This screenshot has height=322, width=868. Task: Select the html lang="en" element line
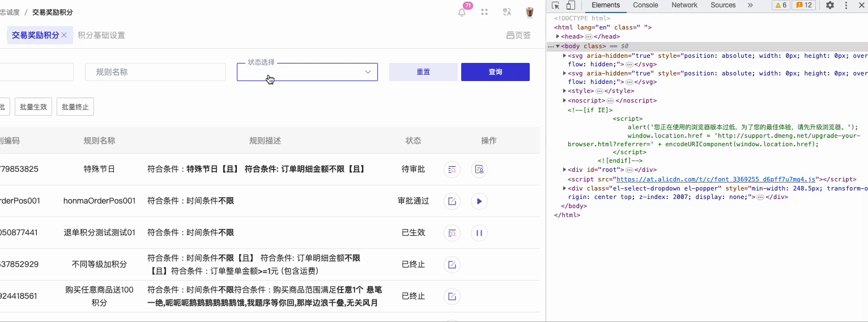click(x=603, y=27)
